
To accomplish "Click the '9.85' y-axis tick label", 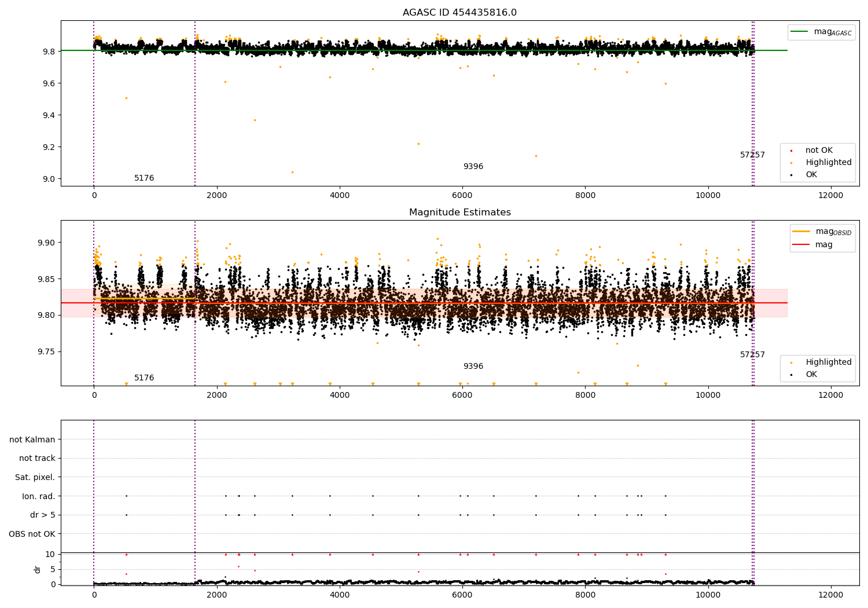I will (47, 279).
